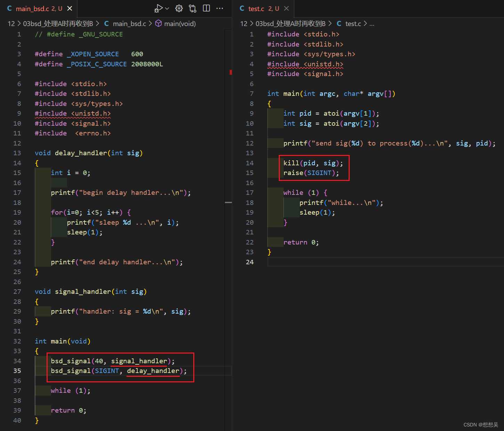504x431 pixels.
Task: Close the test.c tab
Action: coord(286,8)
